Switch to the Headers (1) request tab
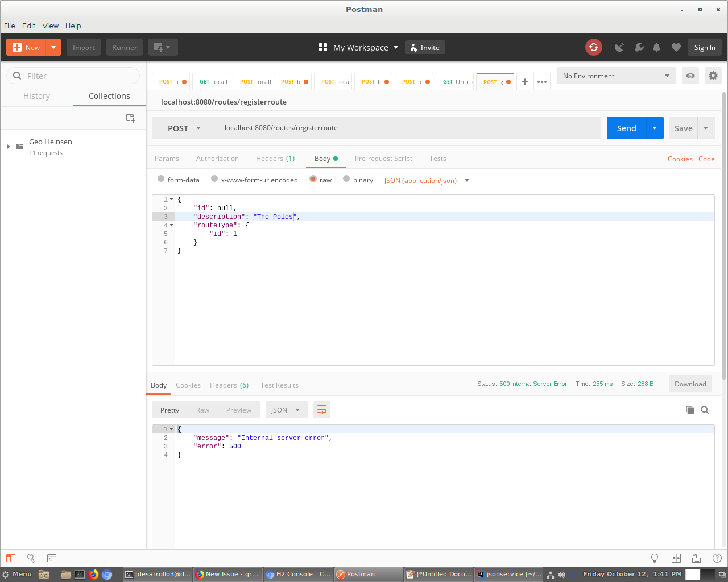Viewport: 728px width, 582px height. pyautogui.click(x=275, y=159)
